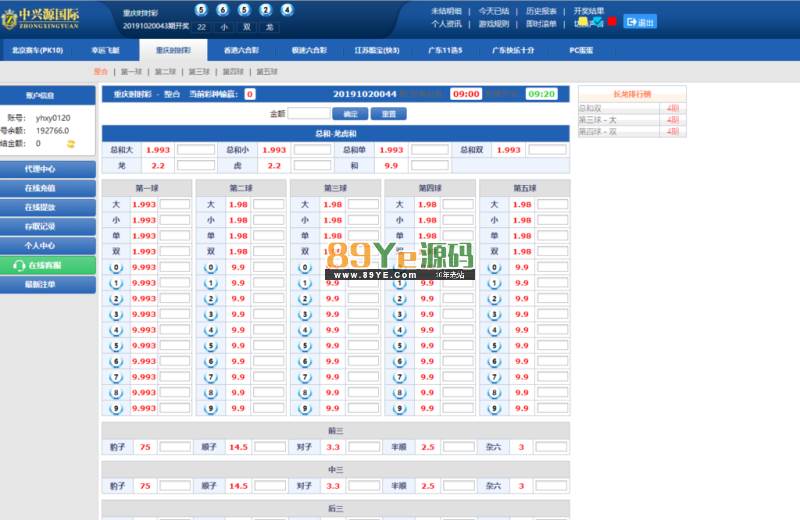Select the 第三球 sub-tab

[x=199, y=72]
